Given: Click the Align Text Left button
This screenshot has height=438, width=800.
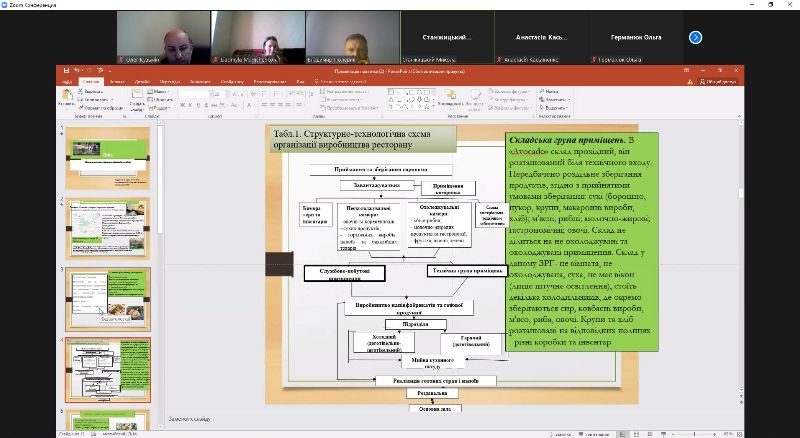Looking at the screenshot, I should click(265, 105).
